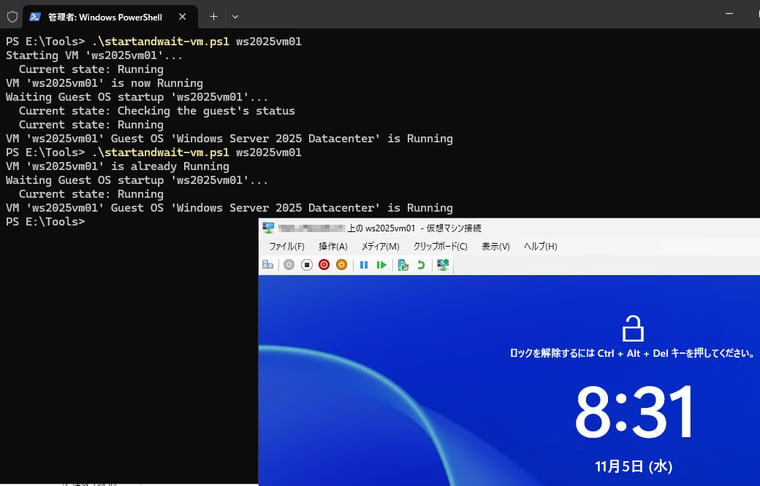Click the Ctrl + Alt + Del unlock message
Image resolution: width=760 pixels, height=486 pixels.
pyautogui.click(x=632, y=353)
